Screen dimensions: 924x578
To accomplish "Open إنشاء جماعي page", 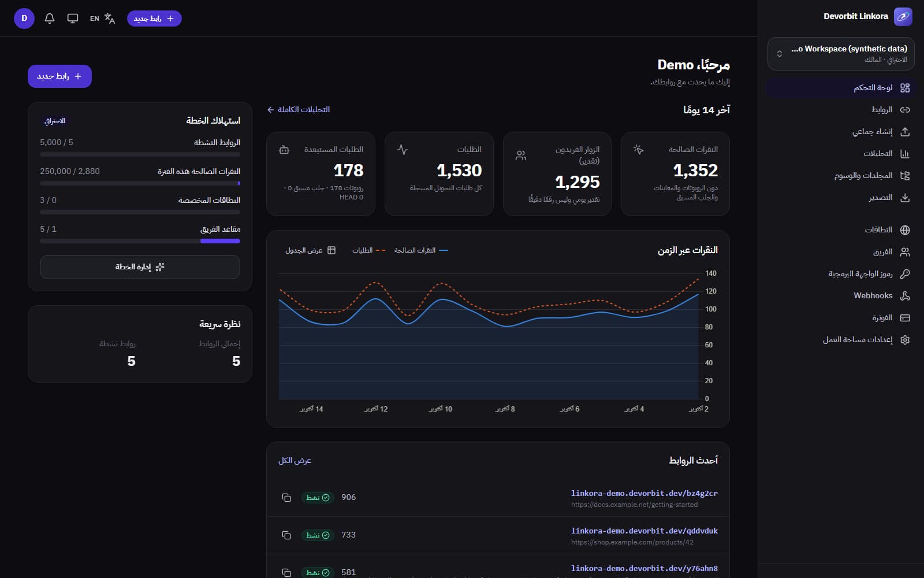I will click(x=841, y=132).
